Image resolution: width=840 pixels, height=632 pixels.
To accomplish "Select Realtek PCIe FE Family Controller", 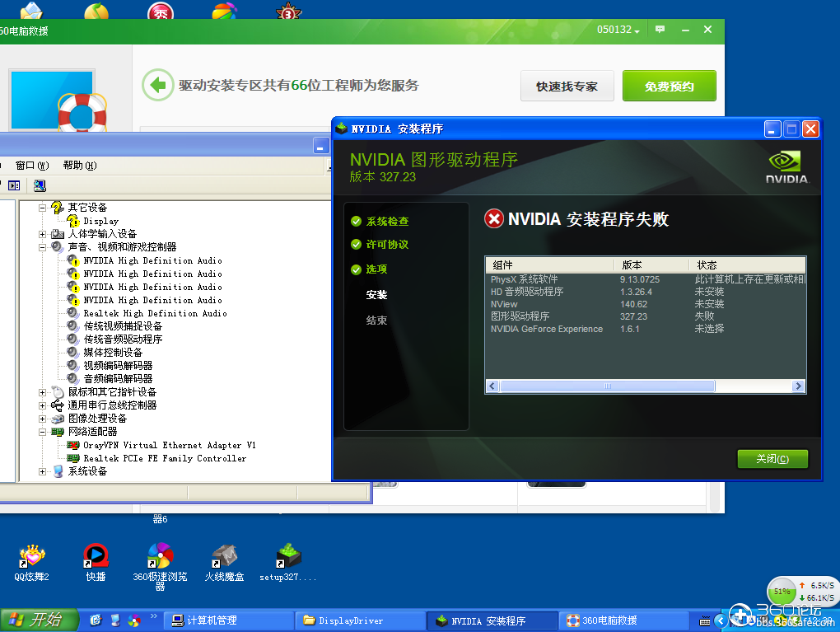I will coord(165,458).
